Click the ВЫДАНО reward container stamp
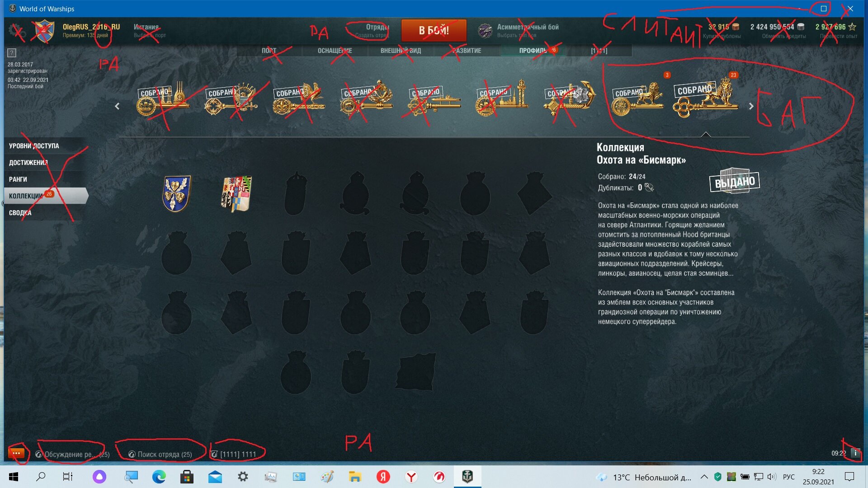 (x=735, y=181)
